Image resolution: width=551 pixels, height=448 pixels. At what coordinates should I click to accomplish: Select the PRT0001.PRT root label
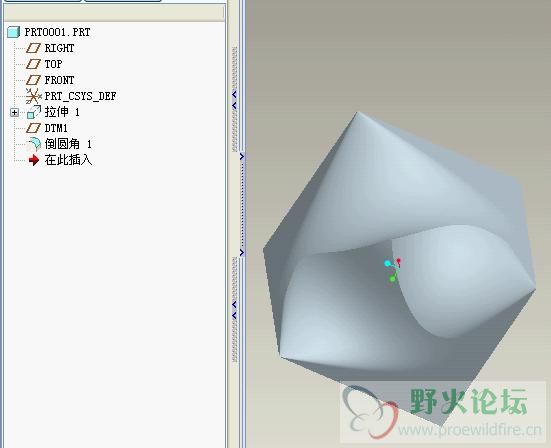point(57,32)
